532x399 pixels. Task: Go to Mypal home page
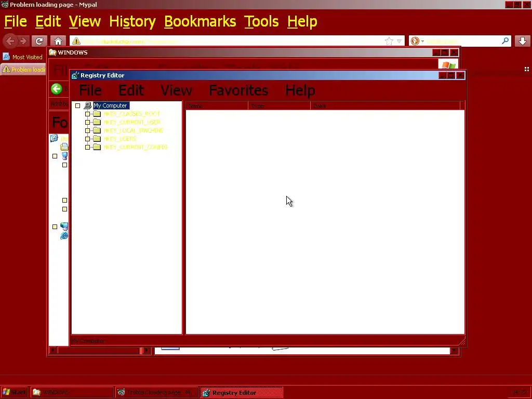coord(58,41)
